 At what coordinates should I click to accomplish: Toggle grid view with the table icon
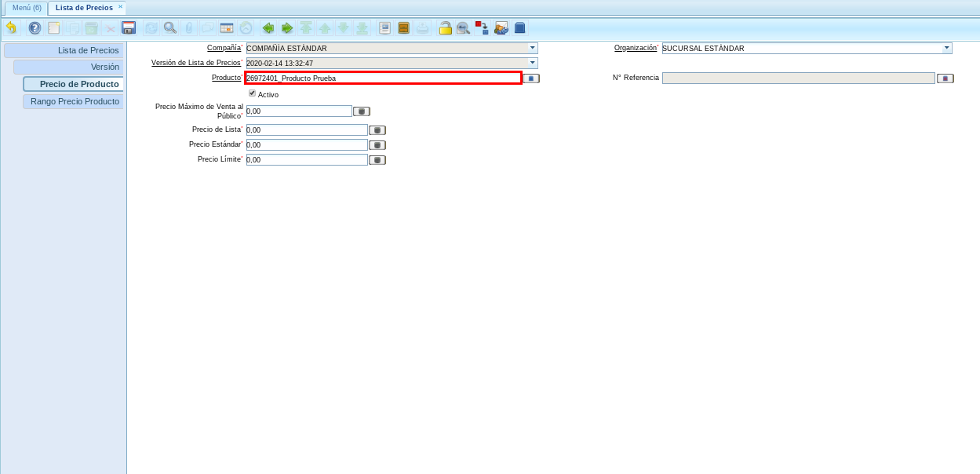pyautogui.click(x=227, y=27)
